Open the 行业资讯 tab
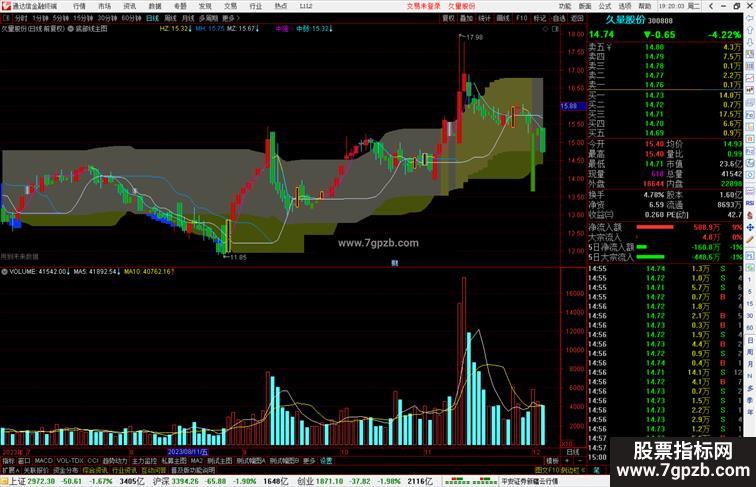756x487 pixels. point(124,470)
